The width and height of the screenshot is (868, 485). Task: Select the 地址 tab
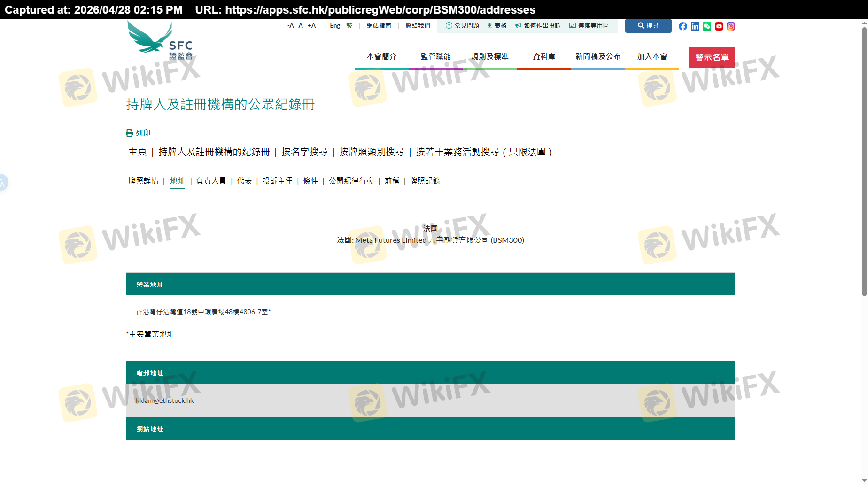coord(177,181)
